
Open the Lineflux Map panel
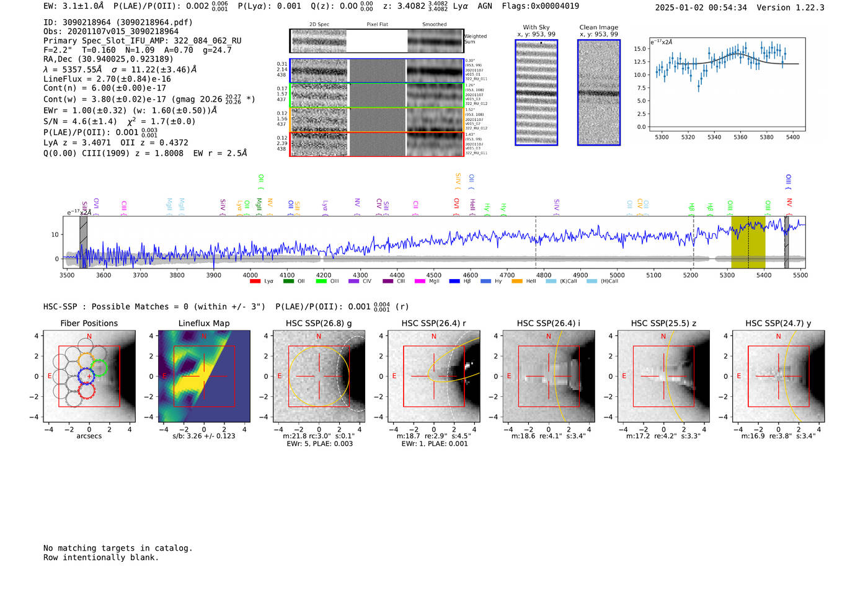click(x=204, y=376)
